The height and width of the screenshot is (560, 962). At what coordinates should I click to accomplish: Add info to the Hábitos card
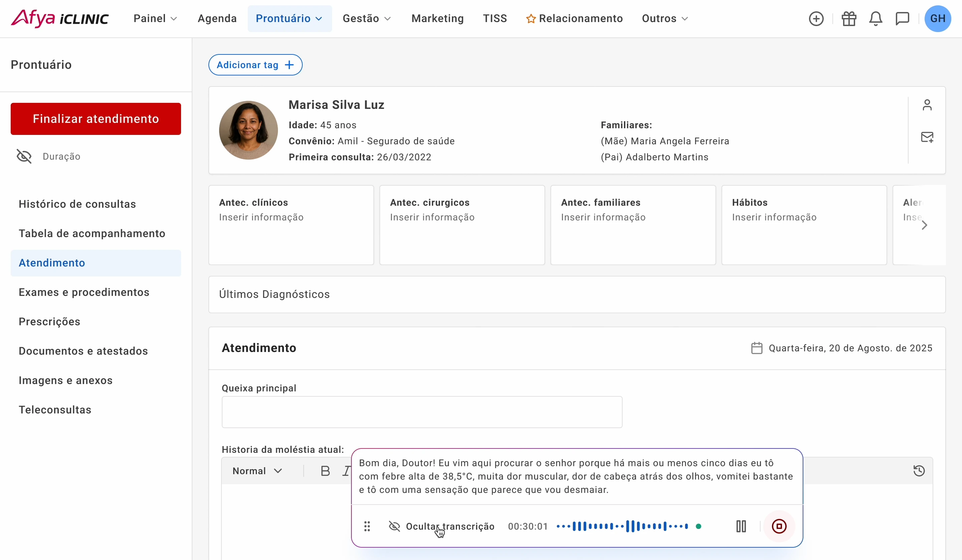click(804, 225)
